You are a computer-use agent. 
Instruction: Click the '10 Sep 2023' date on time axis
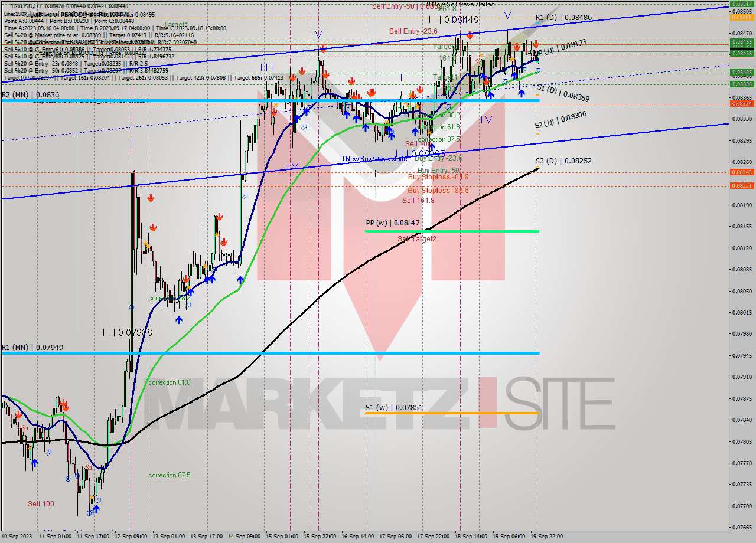(x=16, y=537)
